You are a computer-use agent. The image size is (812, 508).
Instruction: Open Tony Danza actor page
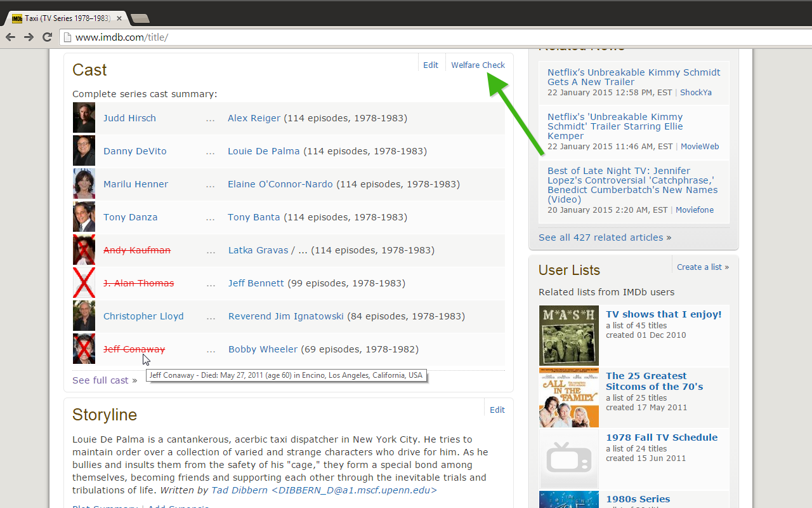[x=131, y=217]
